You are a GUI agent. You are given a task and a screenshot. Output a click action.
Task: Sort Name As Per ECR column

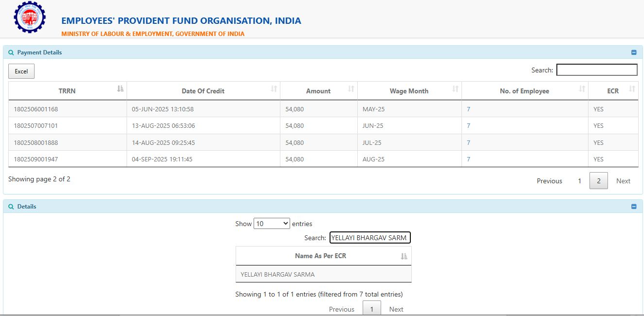pyautogui.click(x=320, y=256)
